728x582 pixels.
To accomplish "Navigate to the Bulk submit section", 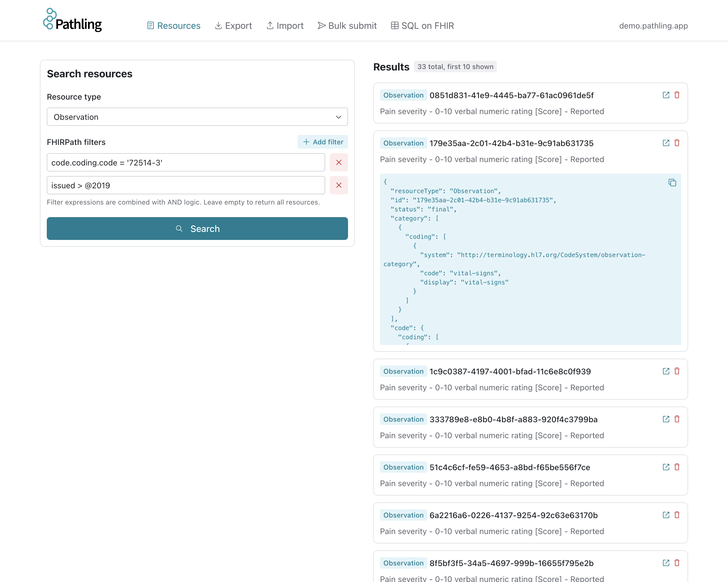I will tap(347, 25).
